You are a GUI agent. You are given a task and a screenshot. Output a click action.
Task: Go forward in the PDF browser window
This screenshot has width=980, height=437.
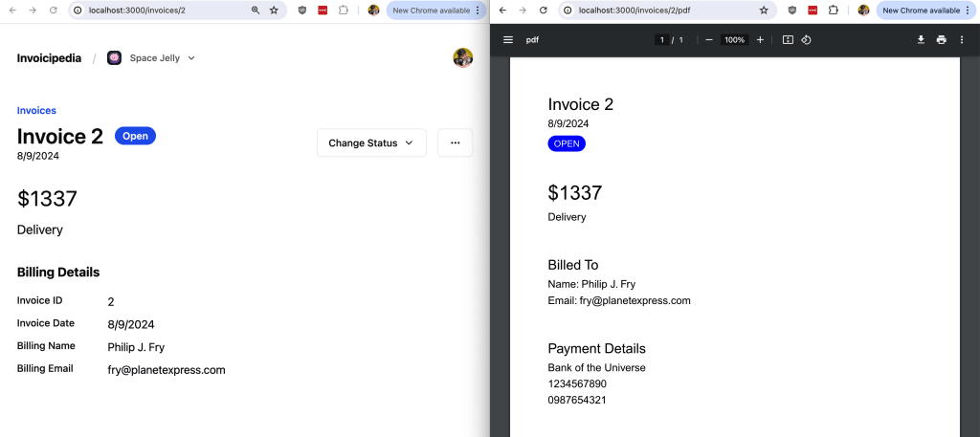tap(523, 11)
